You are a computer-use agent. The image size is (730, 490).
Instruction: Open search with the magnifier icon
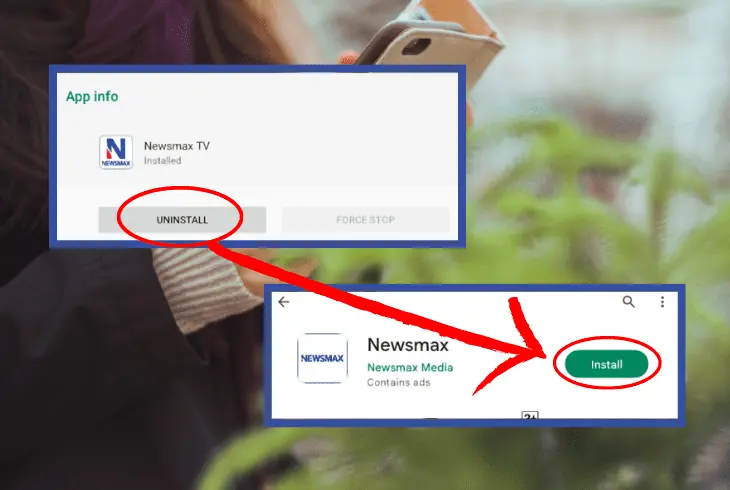[x=629, y=302]
